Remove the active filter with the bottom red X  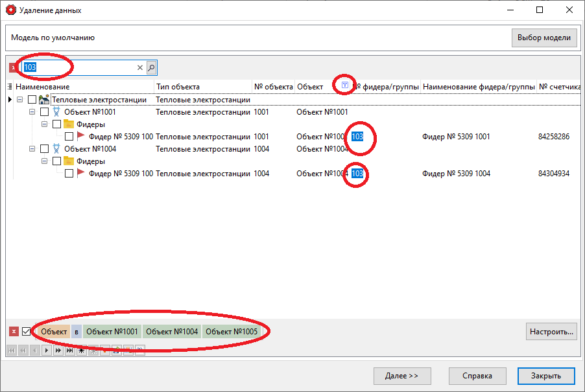pyautogui.click(x=14, y=331)
